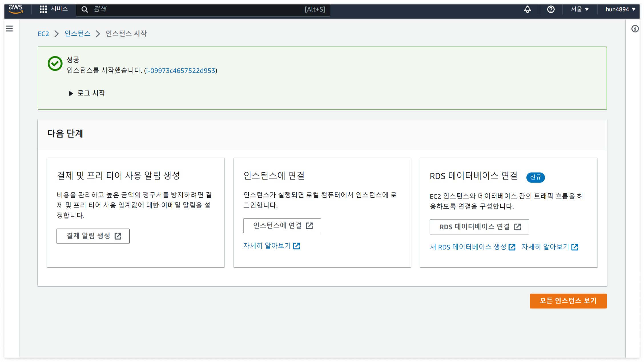Open the services grid menu icon
The image size is (644, 362).
43,9
